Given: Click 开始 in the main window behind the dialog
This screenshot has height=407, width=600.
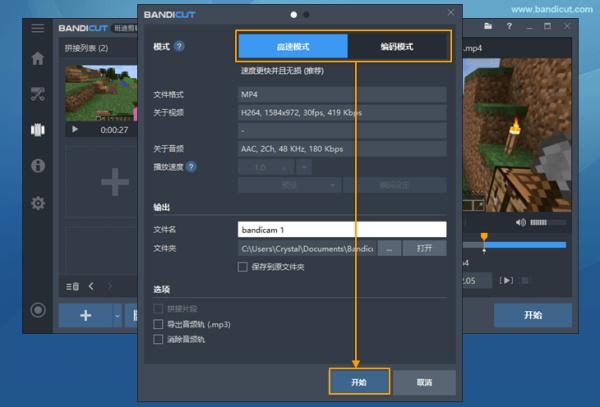Looking at the screenshot, I should [533, 315].
